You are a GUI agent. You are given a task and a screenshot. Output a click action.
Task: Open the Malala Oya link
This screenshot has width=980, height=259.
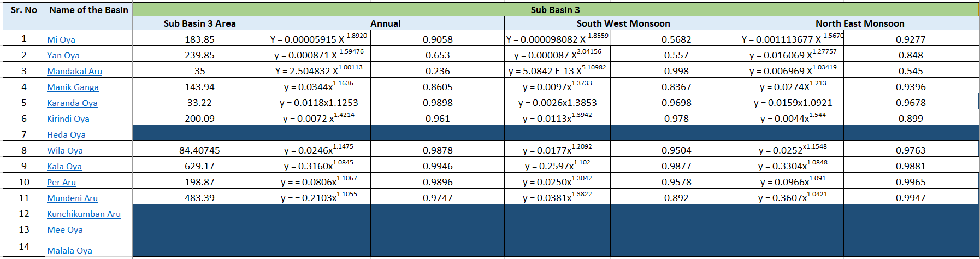[69, 250]
